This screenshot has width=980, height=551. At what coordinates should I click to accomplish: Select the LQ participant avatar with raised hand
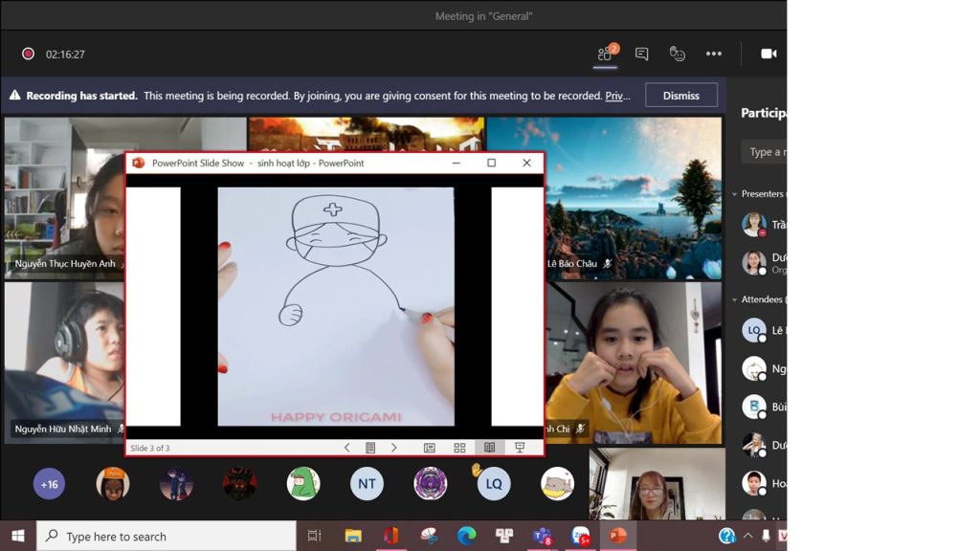coord(493,484)
